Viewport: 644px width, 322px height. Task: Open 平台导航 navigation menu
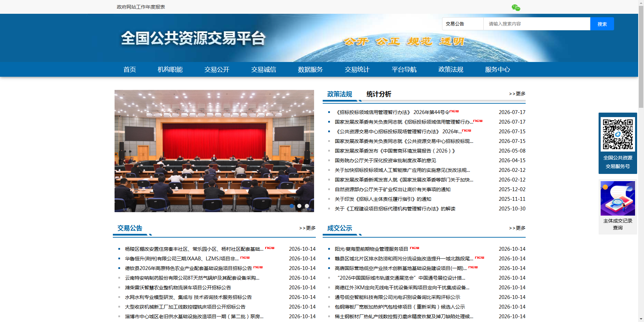click(404, 70)
